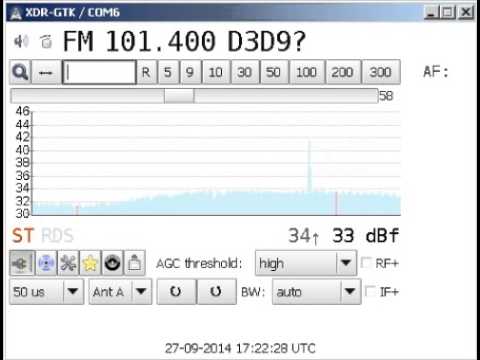Minimize the XDR-GTK window

pos(431,12)
